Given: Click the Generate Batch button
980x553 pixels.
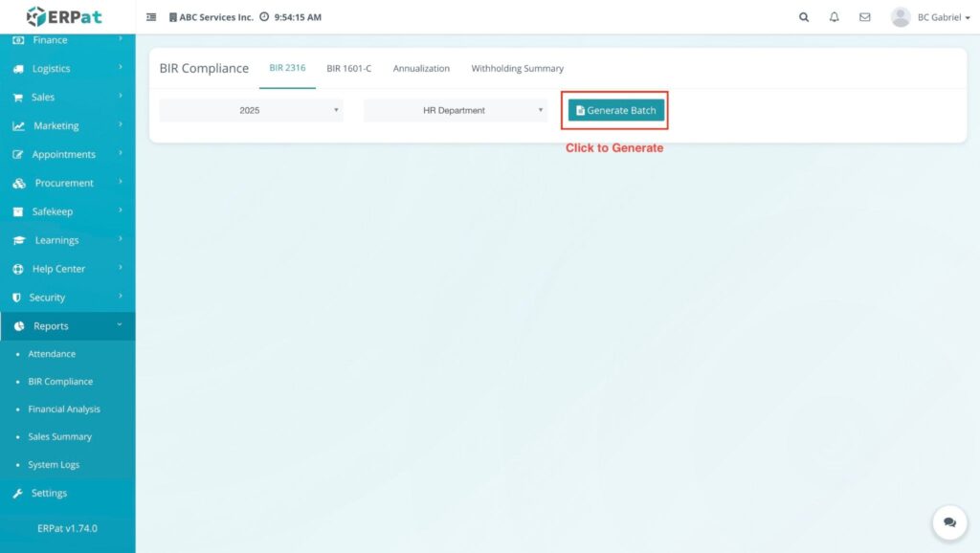Looking at the screenshot, I should [615, 111].
